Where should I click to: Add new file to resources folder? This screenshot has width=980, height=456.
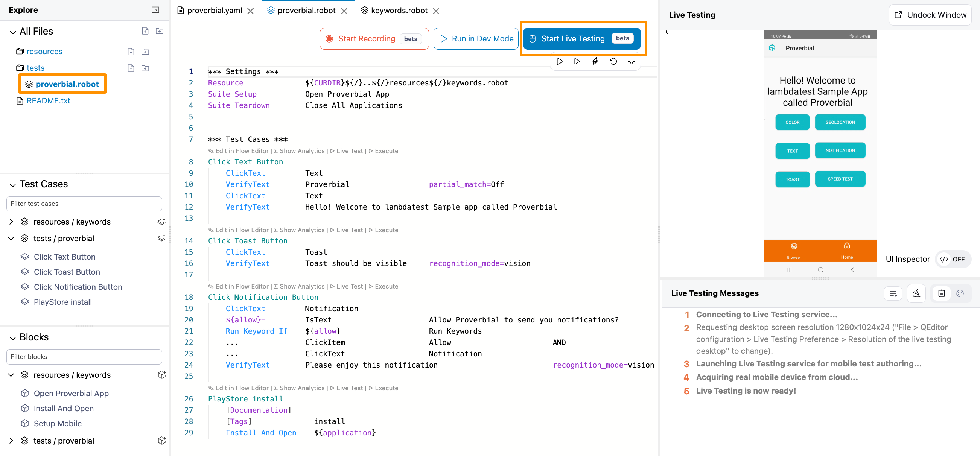point(131,51)
